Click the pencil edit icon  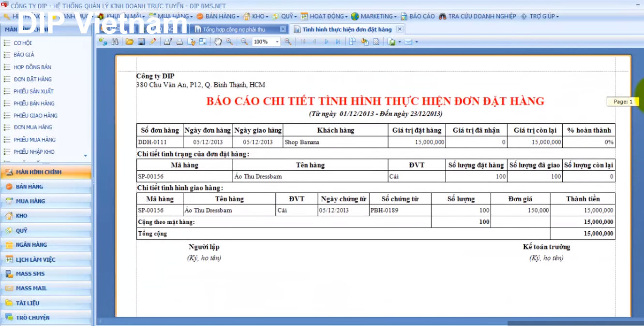153,42
